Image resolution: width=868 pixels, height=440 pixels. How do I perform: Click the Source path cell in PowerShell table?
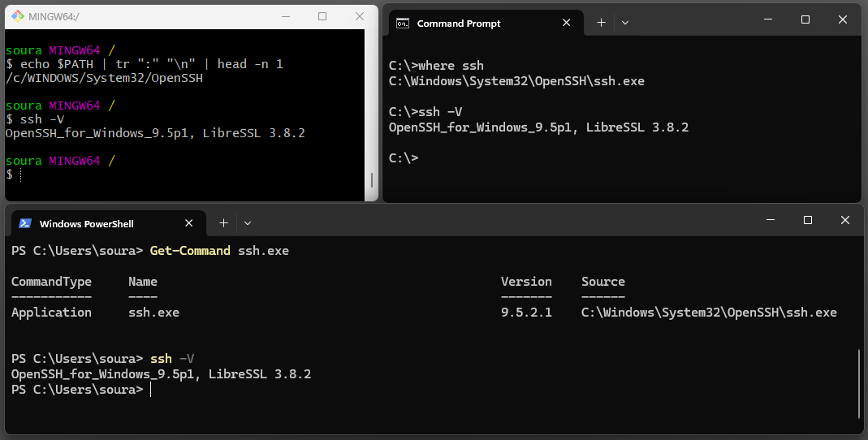[x=709, y=313]
